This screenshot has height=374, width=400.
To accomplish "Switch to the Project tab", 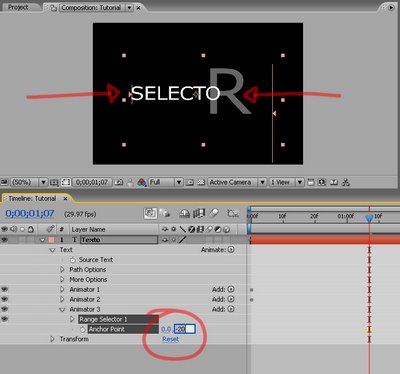I will coord(18,7).
